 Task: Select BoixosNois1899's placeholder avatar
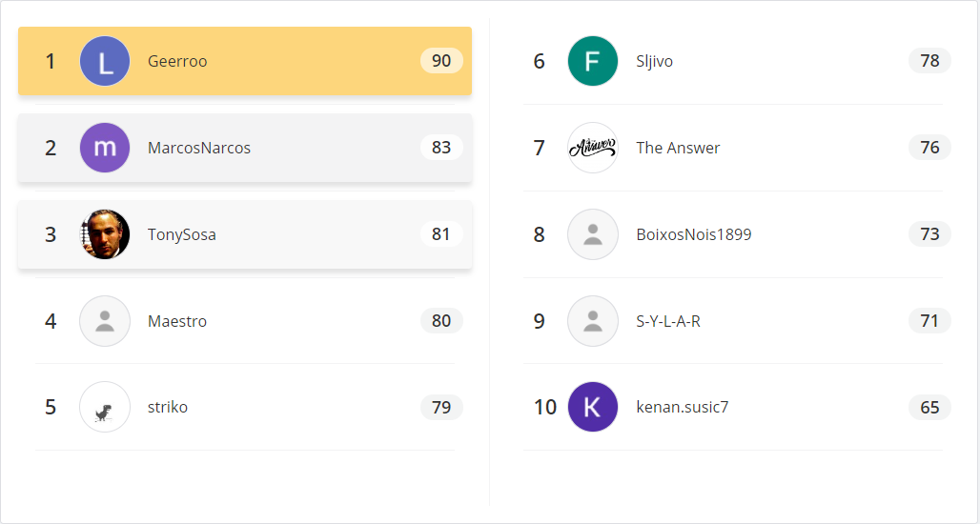593,234
